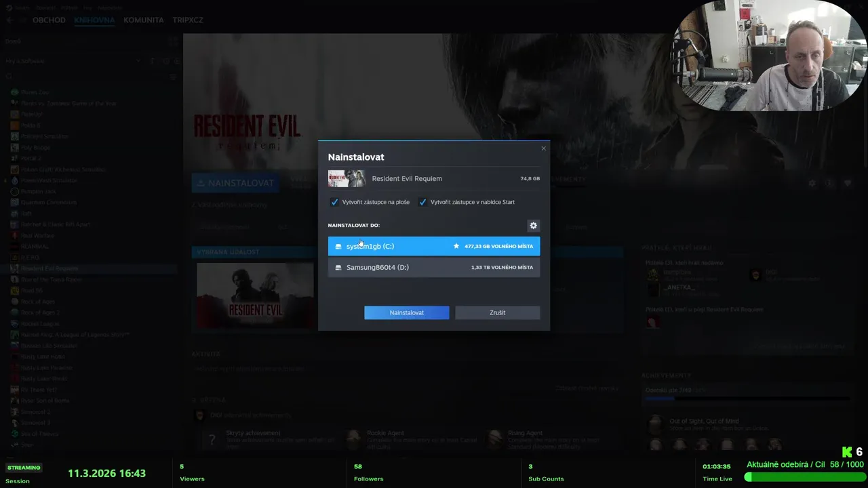
Task: Select Rusty Lake Hotel in library list
Action: (x=43, y=357)
